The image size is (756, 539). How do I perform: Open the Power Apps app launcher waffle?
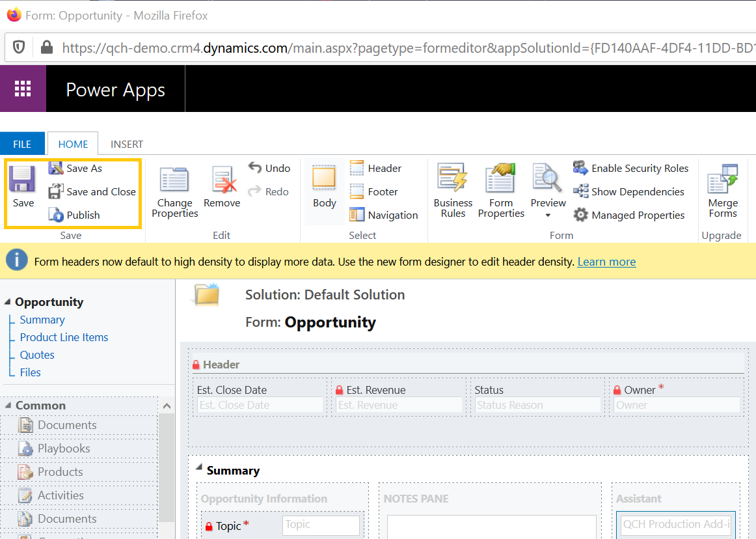pyautogui.click(x=23, y=89)
